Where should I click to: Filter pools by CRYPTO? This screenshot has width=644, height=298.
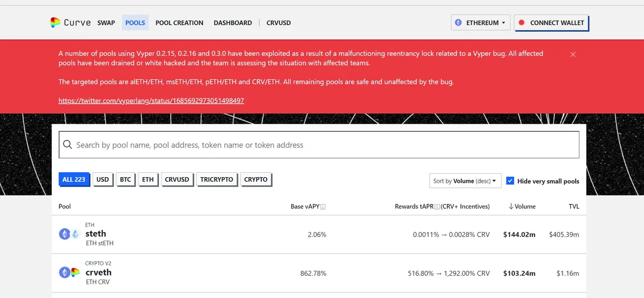click(x=256, y=179)
